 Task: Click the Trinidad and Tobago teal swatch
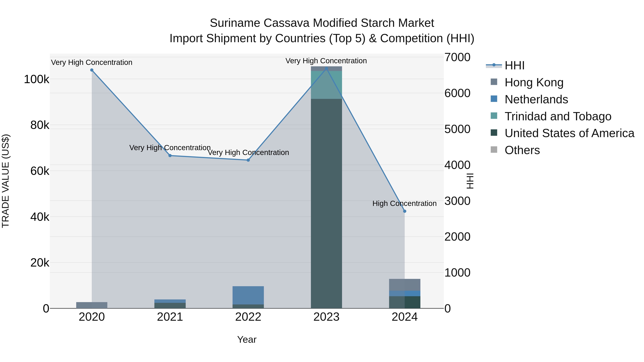(x=494, y=116)
